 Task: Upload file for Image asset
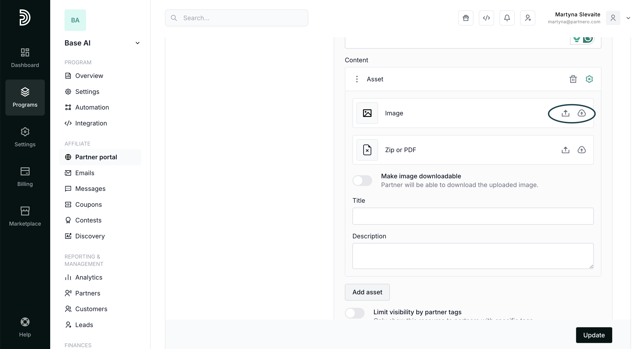coord(566,113)
